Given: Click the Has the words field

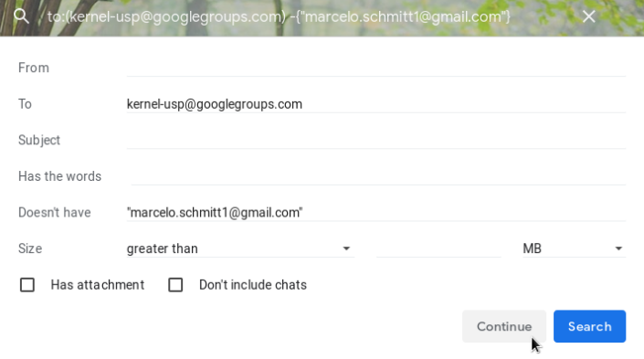Looking at the screenshot, I should pyautogui.click(x=378, y=176).
